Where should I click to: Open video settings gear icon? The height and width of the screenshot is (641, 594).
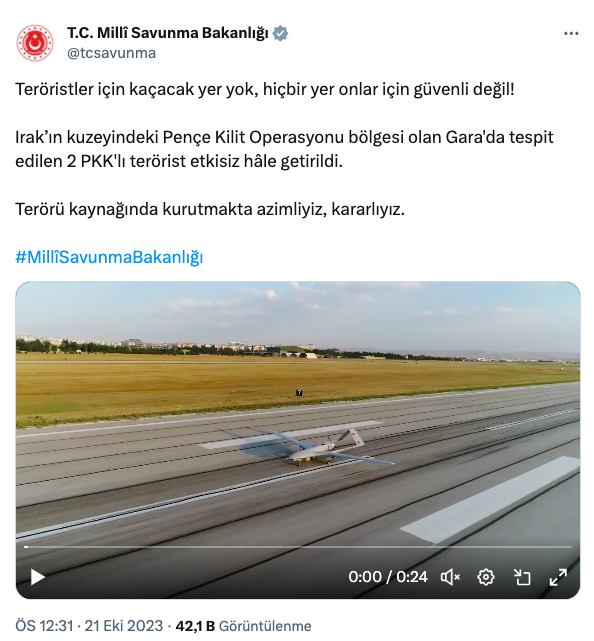(x=486, y=577)
